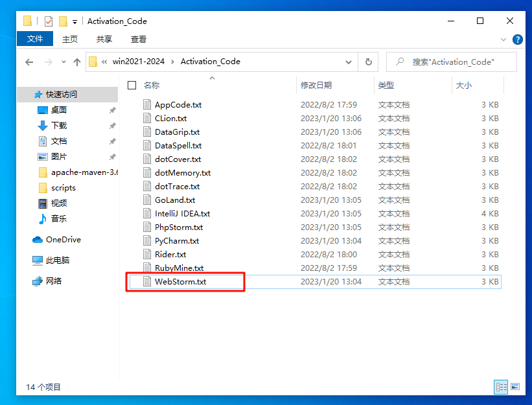This screenshot has width=532, height=405.
Task: Select the AppCode.txt file
Action: [x=178, y=105]
